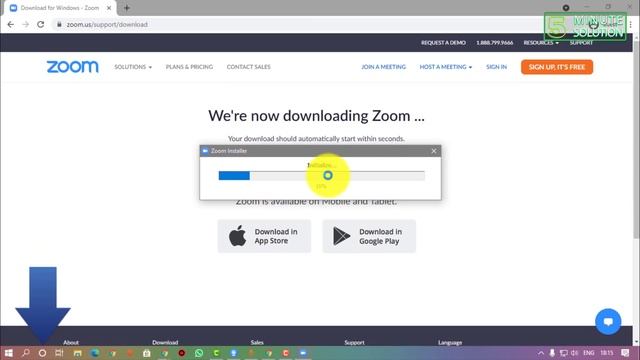This screenshot has height=360, width=640.
Task: Click the microphone tray icon
Action: (552, 353)
